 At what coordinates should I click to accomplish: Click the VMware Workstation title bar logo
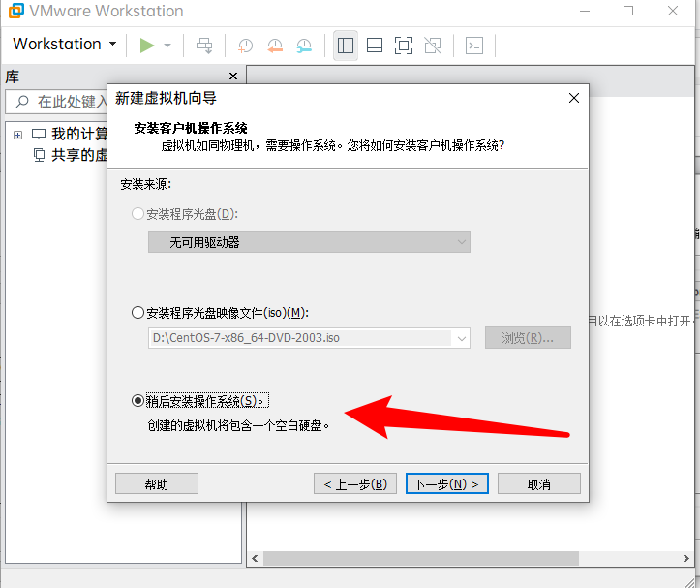pyautogui.click(x=16, y=11)
